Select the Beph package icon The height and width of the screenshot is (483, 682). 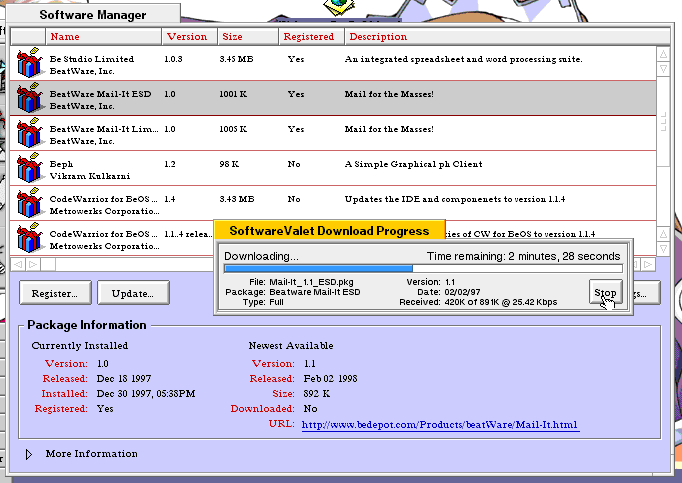point(29,168)
